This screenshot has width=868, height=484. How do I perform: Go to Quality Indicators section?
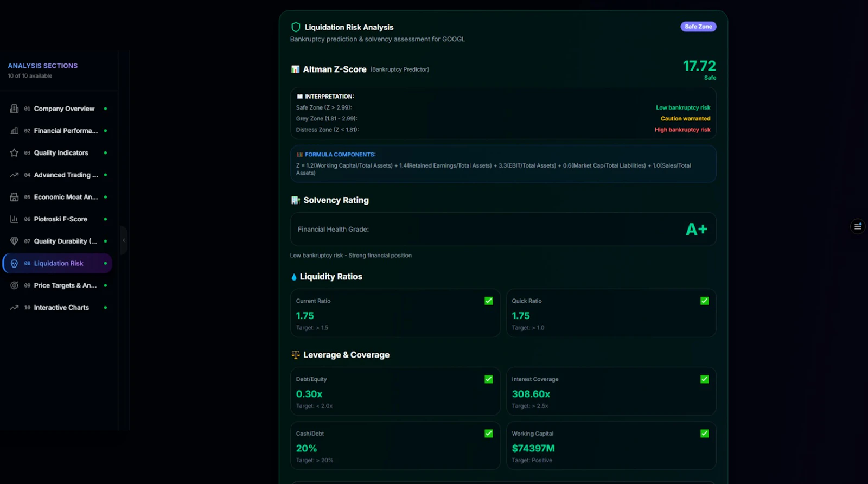coord(58,153)
